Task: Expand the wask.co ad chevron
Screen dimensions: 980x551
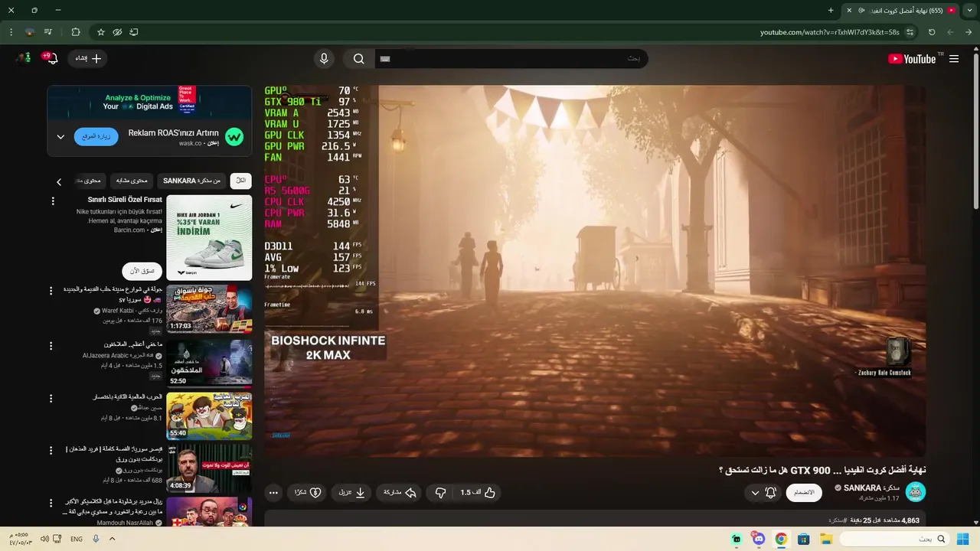Action: pyautogui.click(x=60, y=137)
